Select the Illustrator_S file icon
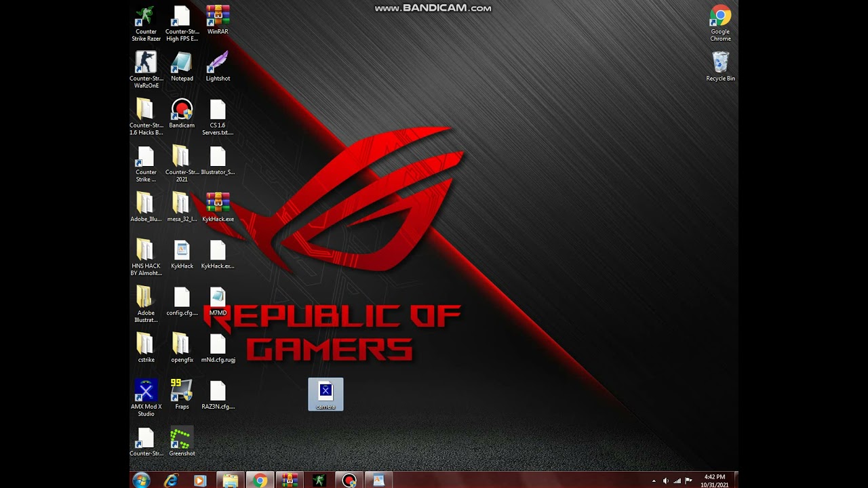 click(x=218, y=160)
